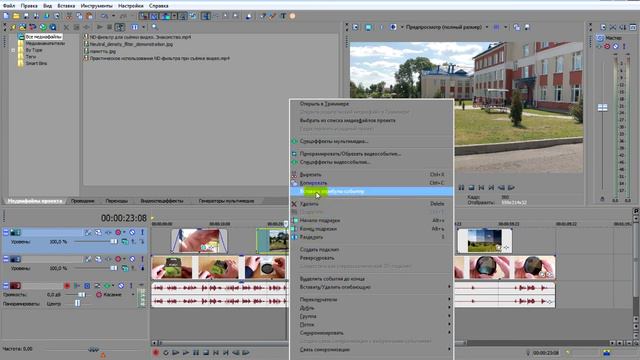Viewport: 640px width, 360px height.
Task: Click the Play button in timeline transport bar
Action: coord(186,352)
